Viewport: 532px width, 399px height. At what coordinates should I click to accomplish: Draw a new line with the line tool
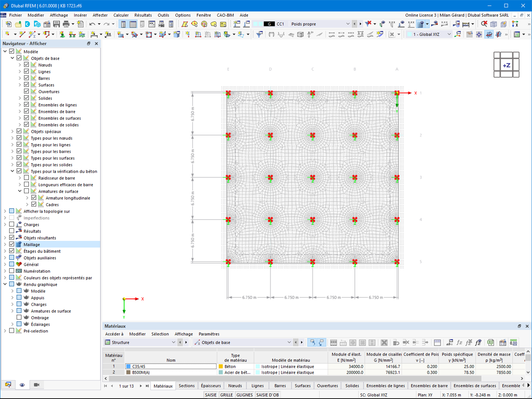coord(22,34)
